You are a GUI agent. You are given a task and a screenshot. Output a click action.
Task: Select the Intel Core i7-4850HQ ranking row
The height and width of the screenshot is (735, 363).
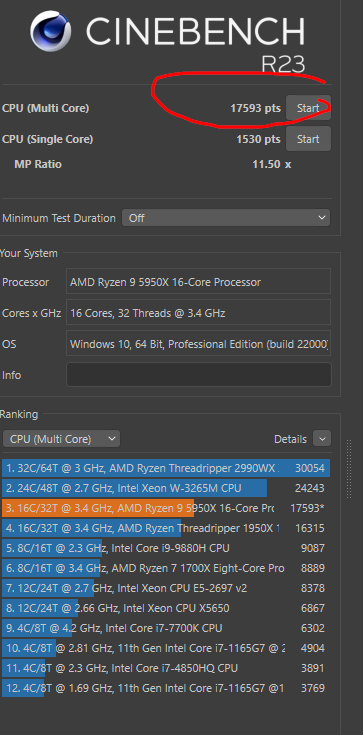pyautogui.click(x=166, y=668)
